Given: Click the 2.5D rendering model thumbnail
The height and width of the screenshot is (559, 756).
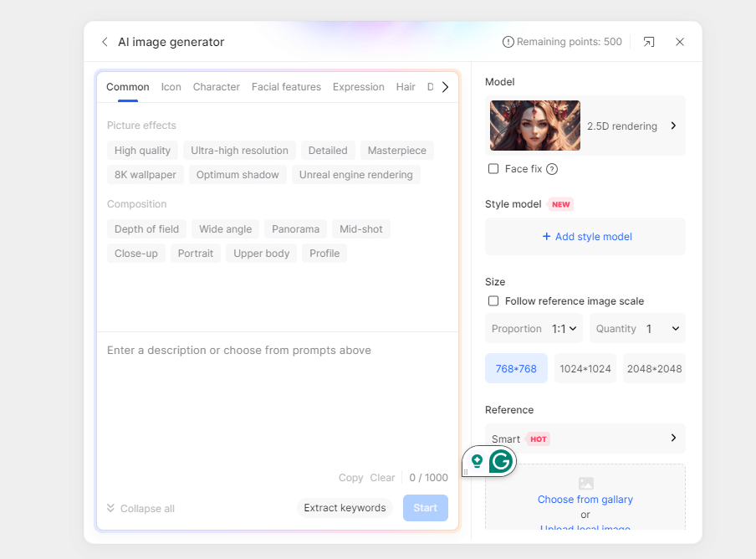Looking at the screenshot, I should pyautogui.click(x=535, y=126).
